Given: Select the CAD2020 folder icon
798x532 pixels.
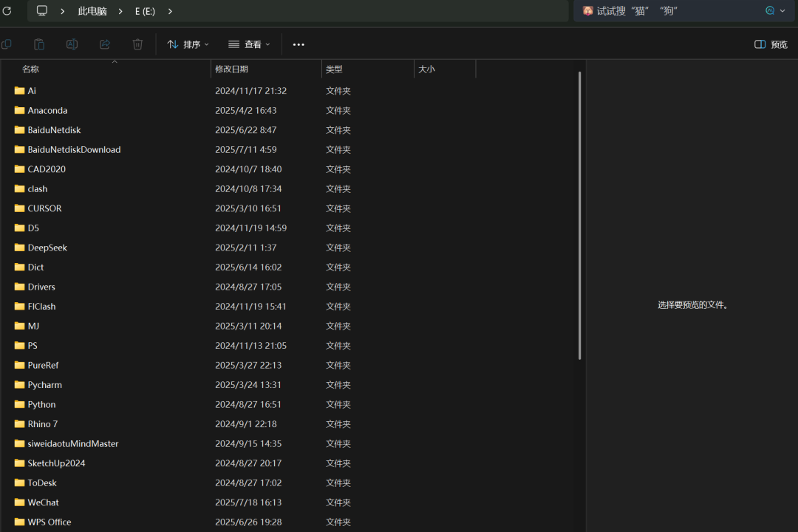Looking at the screenshot, I should coord(19,169).
